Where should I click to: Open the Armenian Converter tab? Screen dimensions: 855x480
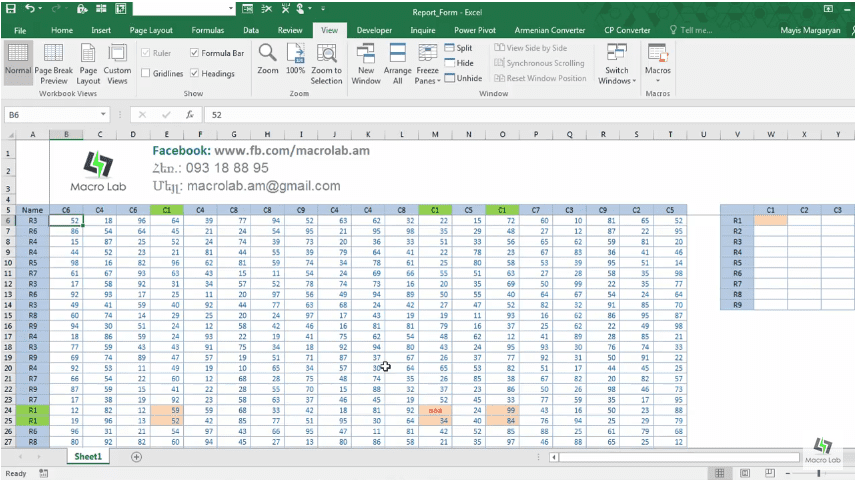click(550, 30)
